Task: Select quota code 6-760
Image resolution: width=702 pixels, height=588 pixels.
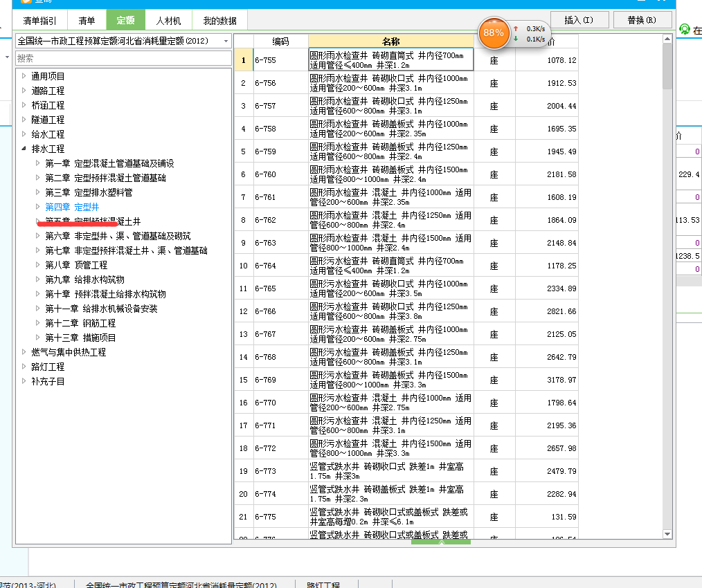Action: coord(265,174)
